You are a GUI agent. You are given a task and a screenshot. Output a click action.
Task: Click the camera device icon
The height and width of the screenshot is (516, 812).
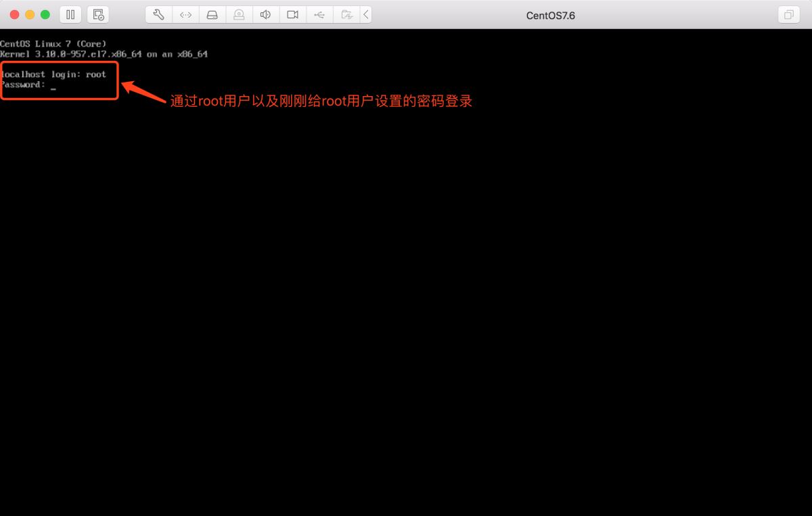292,14
